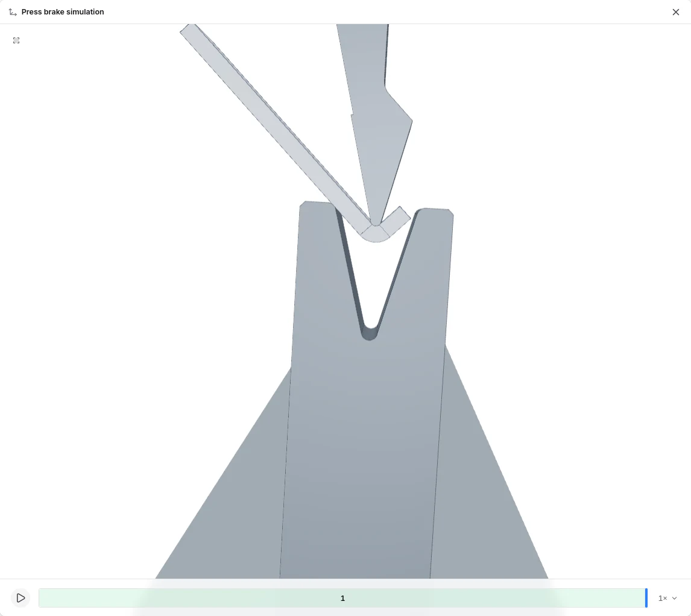Open the 1× playback speed dropdown
This screenshot has height=616, width=691.
667,598
